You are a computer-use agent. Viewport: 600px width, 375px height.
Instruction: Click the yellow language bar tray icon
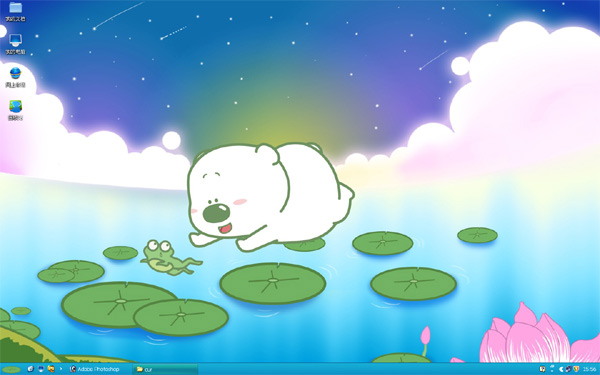pyautogui.click(x=542, y=369)
